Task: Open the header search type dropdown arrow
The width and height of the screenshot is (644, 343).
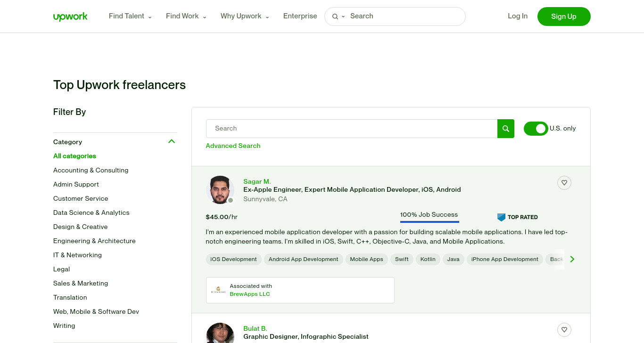Action: pyautogui.click(x=343, y=16)
